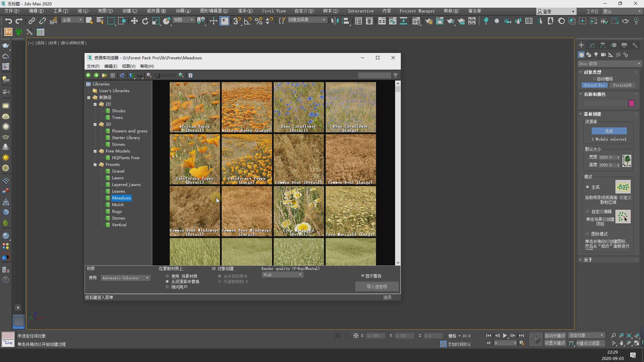Click the Forest Pack FP toolbar icon
Viewport: 644px width, 362px height.
8,32
